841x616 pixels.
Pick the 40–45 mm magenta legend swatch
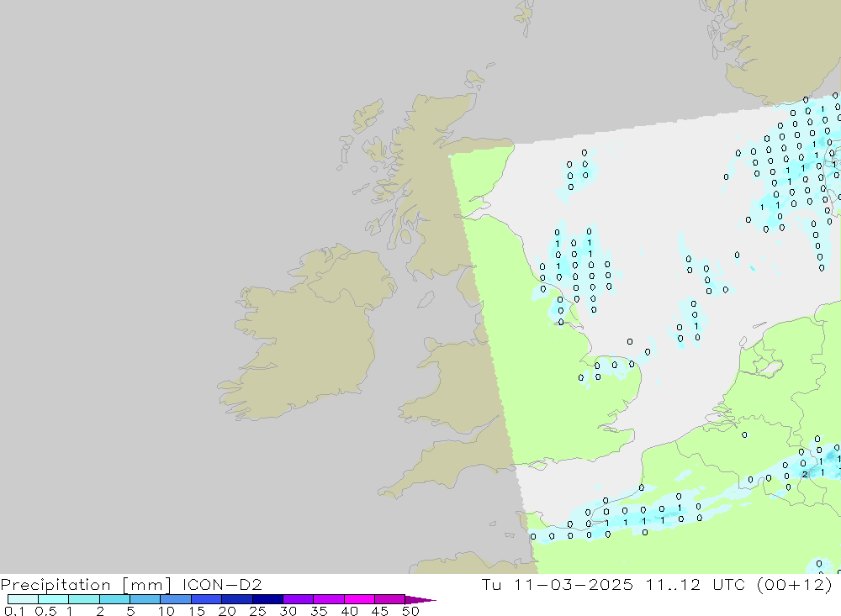[x=359, y=599]
